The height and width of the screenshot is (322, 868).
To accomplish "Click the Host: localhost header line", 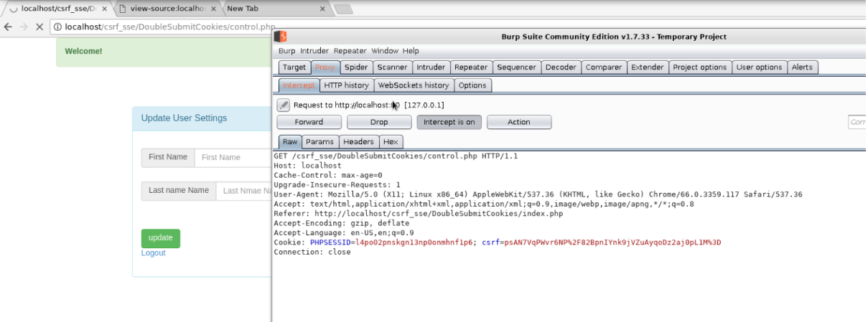I will click(x=307, y=166).
